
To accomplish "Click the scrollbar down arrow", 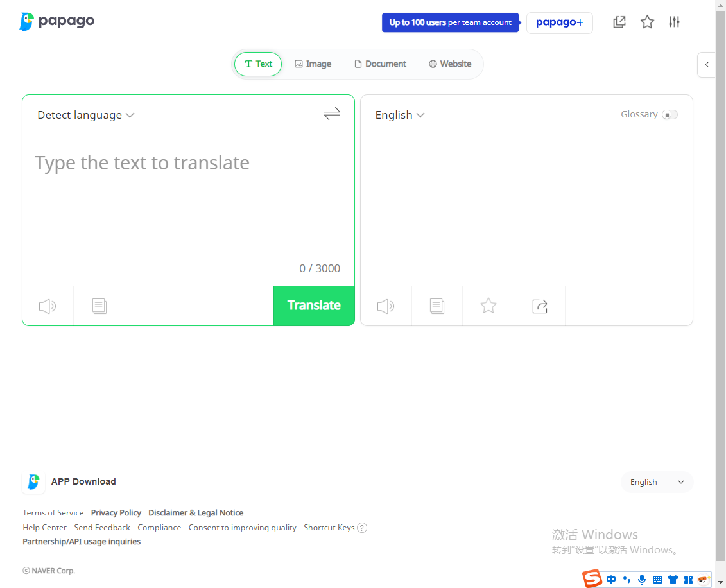I will coord(720,582).
